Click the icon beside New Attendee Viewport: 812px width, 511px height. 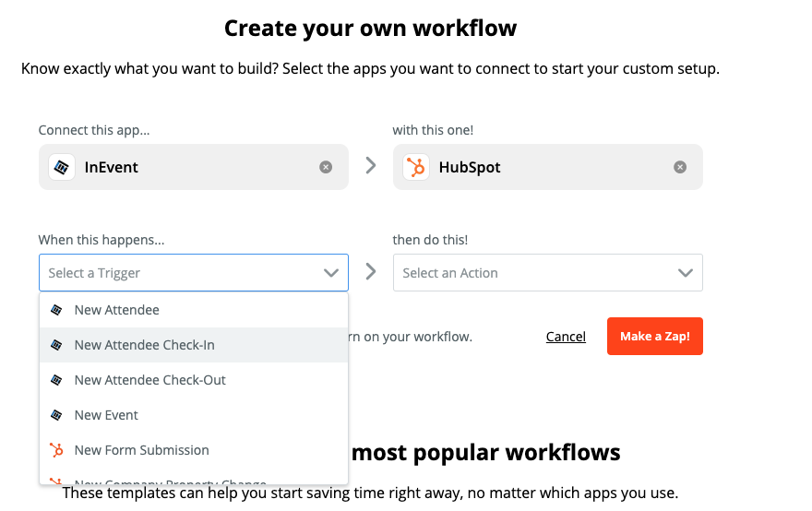[56, 310]
